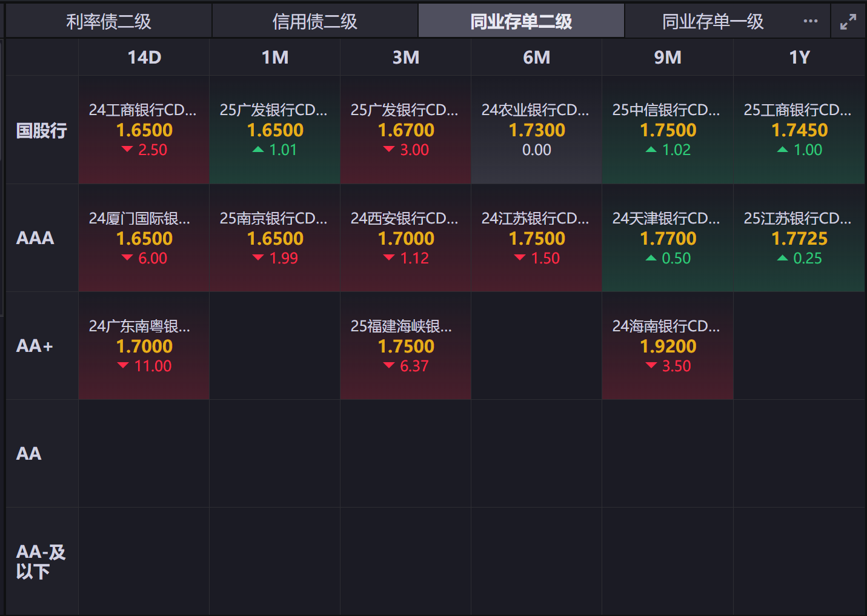The image size is (867, 616).
Task: Select the AA-及以下 row label
Action: click(x=41, y=561)
